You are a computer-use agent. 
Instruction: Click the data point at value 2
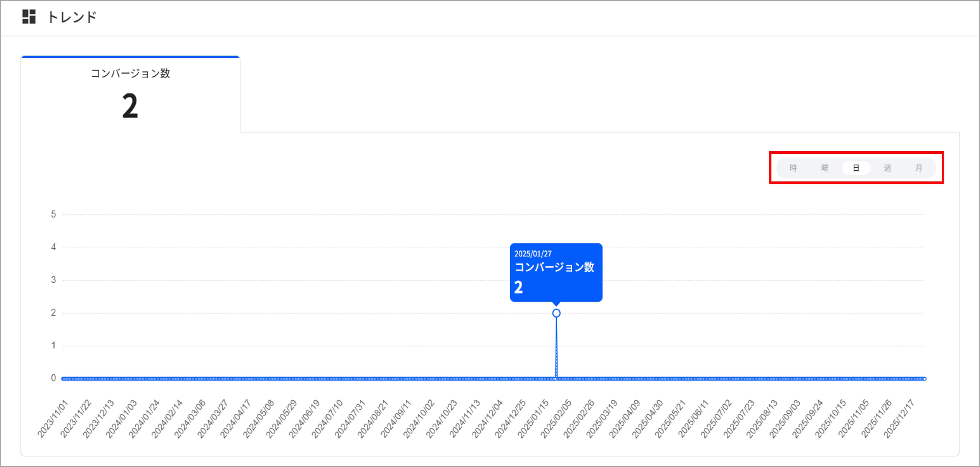coord(556,313)
